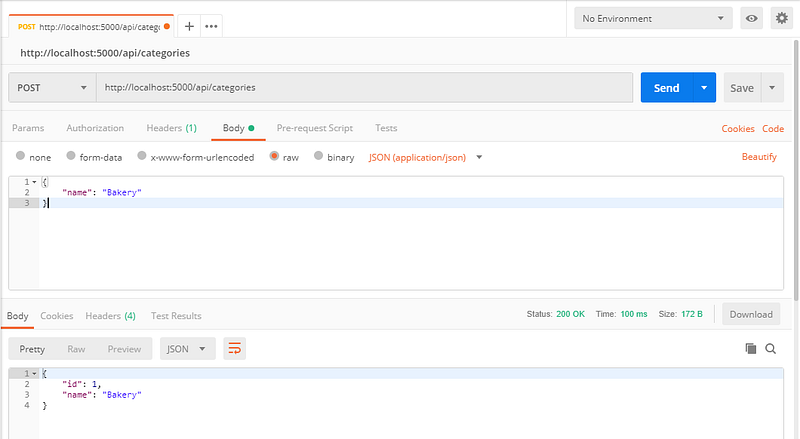Search the response with magnifier icon
The height and width of the screenshot is (439, 800).
coord(770,349)
